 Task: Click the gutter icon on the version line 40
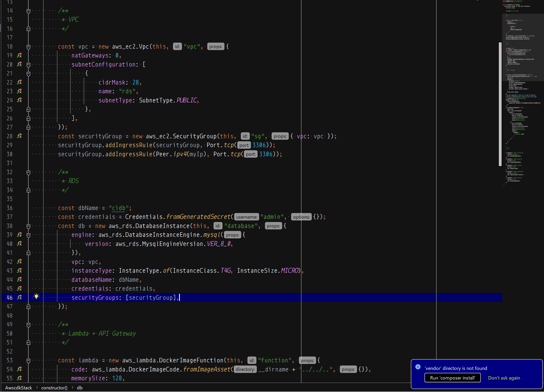click(19, 244)
